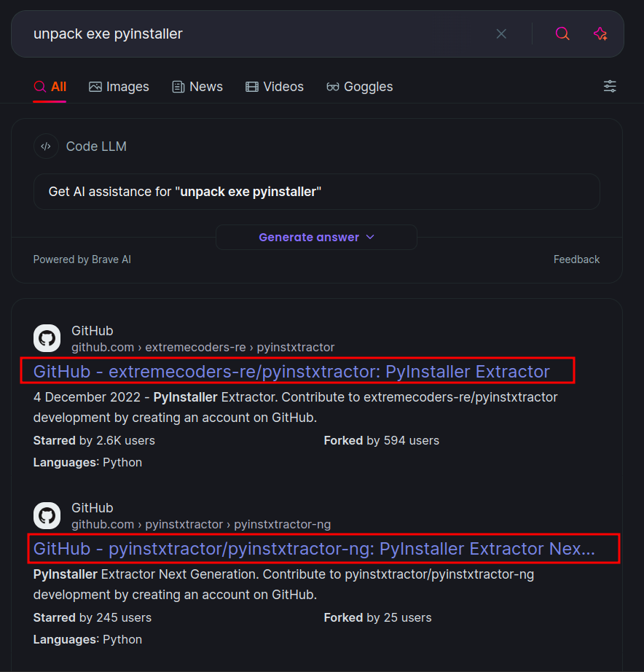Viewport: 644px width, 672px height.
Task: Click the AI sparkle answer icon
Action: click(x=600, y=34)
